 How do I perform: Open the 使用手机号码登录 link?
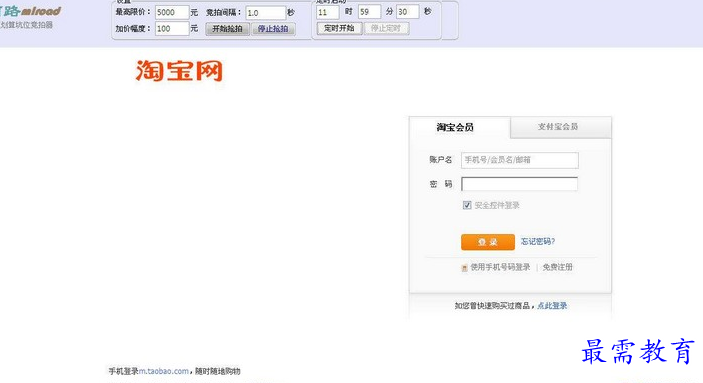[x=500, y=267]
